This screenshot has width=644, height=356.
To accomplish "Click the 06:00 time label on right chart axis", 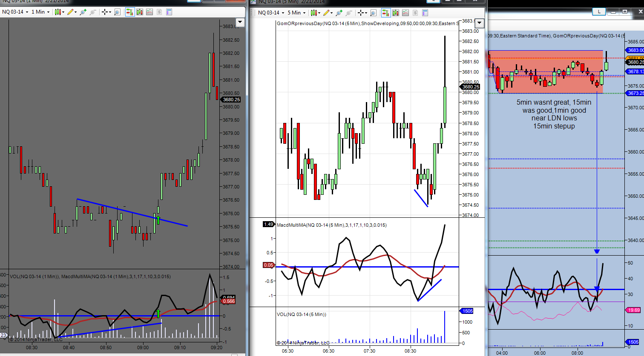I will (540, 353).
